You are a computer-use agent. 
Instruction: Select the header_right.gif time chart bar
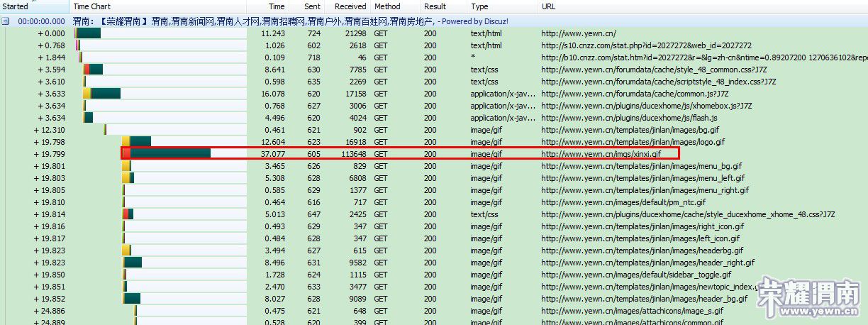pyautogui.click(x=133, y=263)
